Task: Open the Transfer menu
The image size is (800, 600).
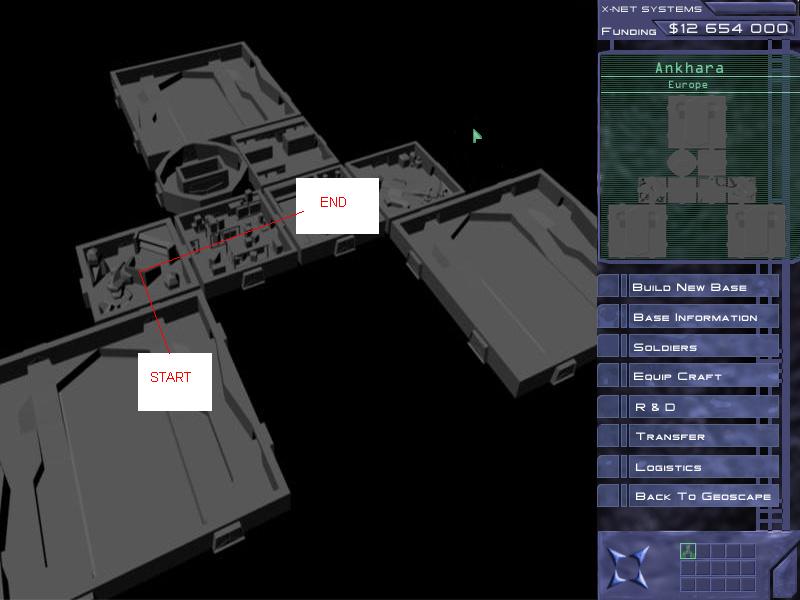Action: [x=689, y=437]
